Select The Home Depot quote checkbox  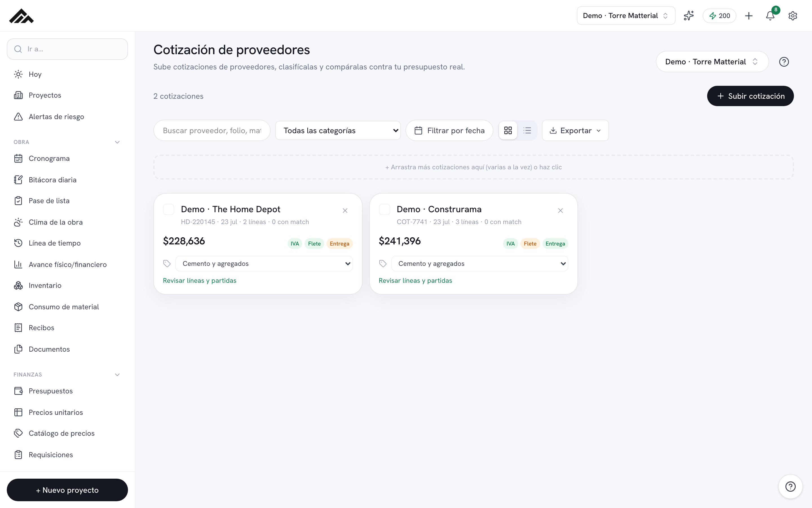pyautogui.click(x=168, y=209)
